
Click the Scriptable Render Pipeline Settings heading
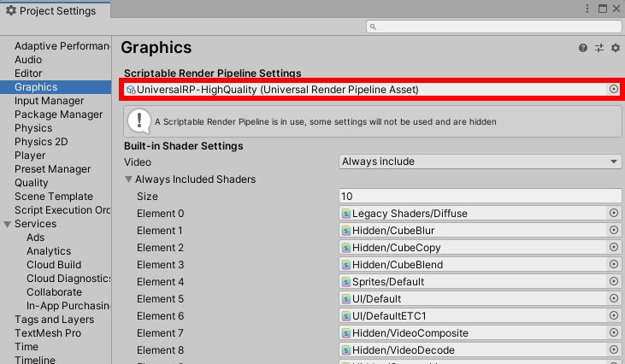[x=212, y=73]
